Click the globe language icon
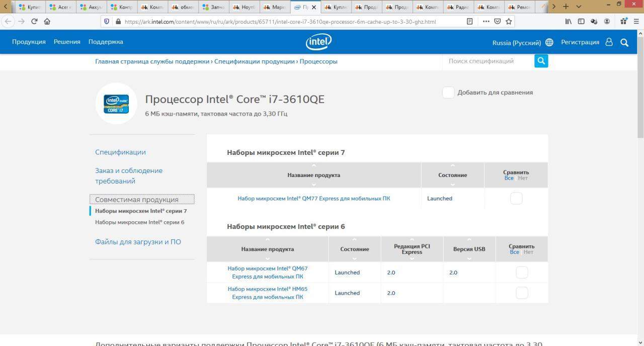 pyautogui.click(x=549, y=42)
